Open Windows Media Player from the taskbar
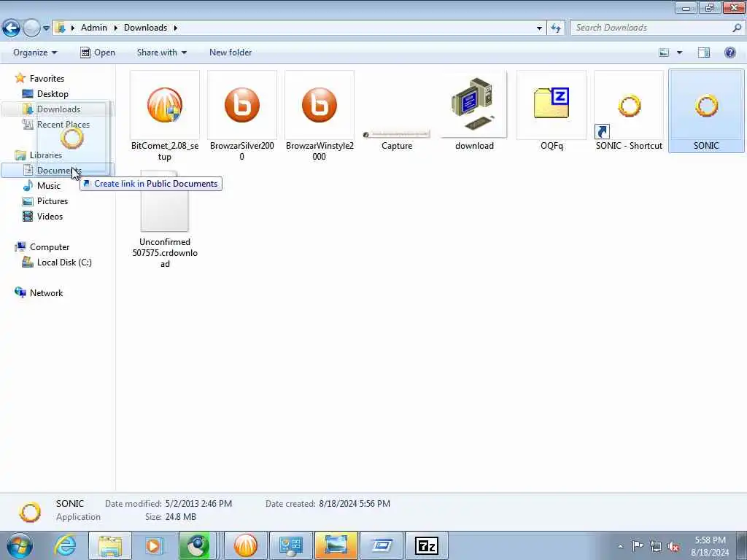This screenshot has width=747, height=560. click(153, 545)
